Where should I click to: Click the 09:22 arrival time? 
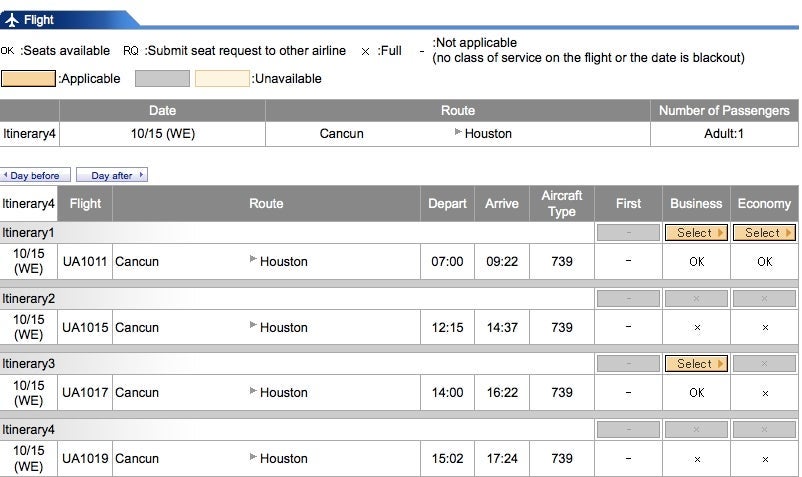[501, 262]
